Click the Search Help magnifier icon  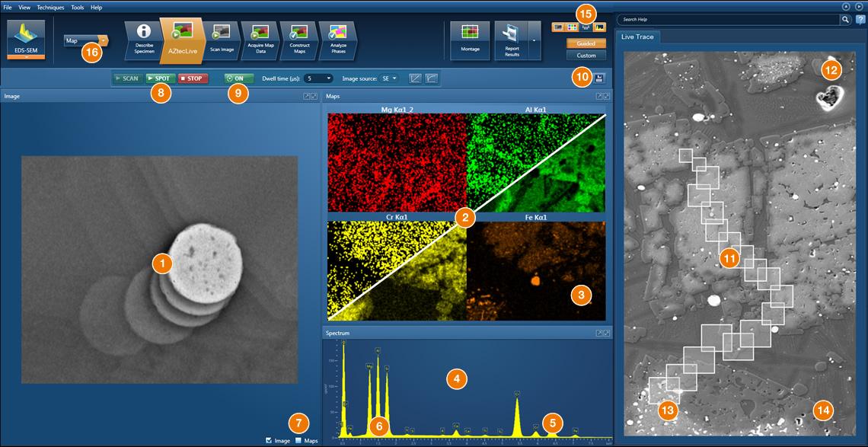[x=845, y=20]
